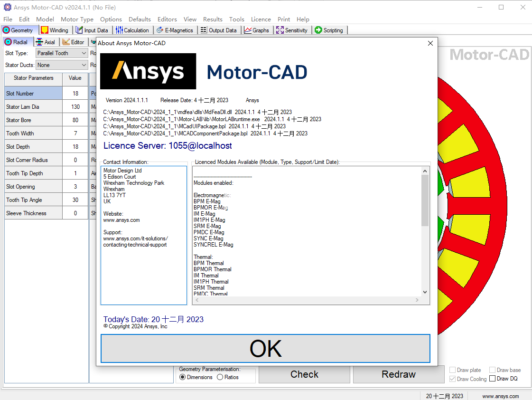Click the Slot Number value cell
The height and width of the screenshot is (400, 532).
click(75, 94)
